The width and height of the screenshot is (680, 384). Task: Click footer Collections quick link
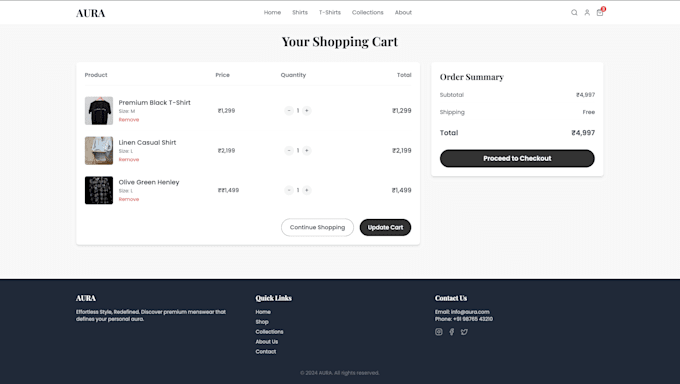pos(269,332)
